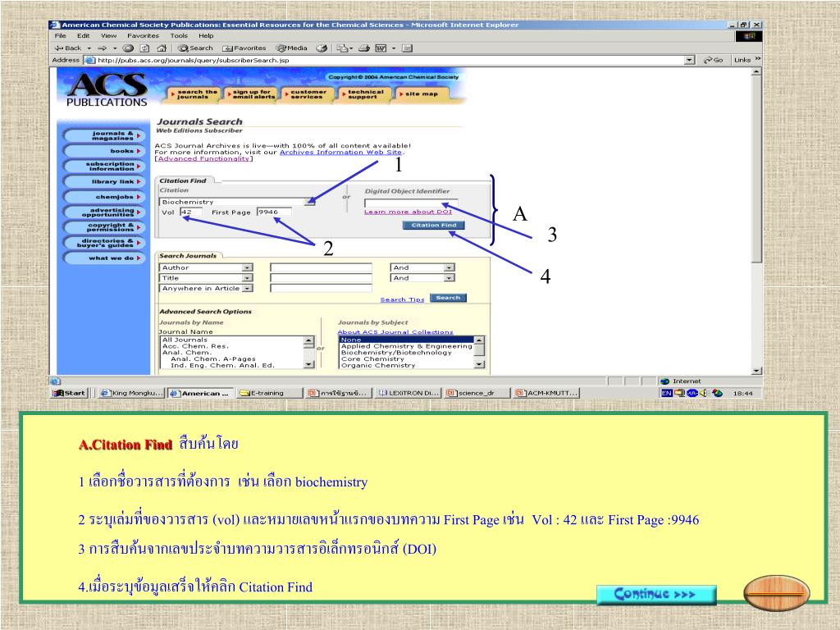840x630 pixels.
Task: Expand the address bar dropdown arrow
Action: pos(690,60)
